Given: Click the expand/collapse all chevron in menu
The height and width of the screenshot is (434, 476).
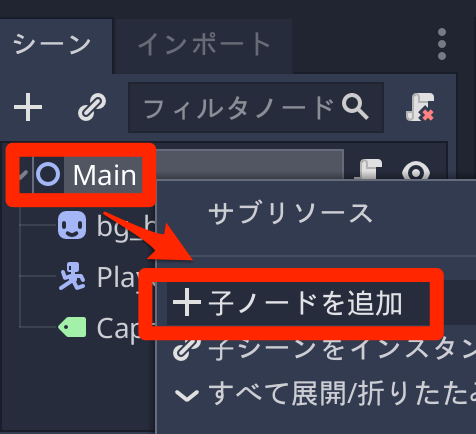Looking at the screenshot, I should pos(187,395).
